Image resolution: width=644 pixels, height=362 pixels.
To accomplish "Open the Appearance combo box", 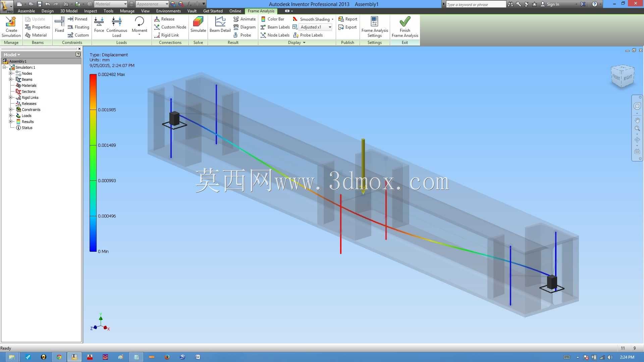I will 152,4.
